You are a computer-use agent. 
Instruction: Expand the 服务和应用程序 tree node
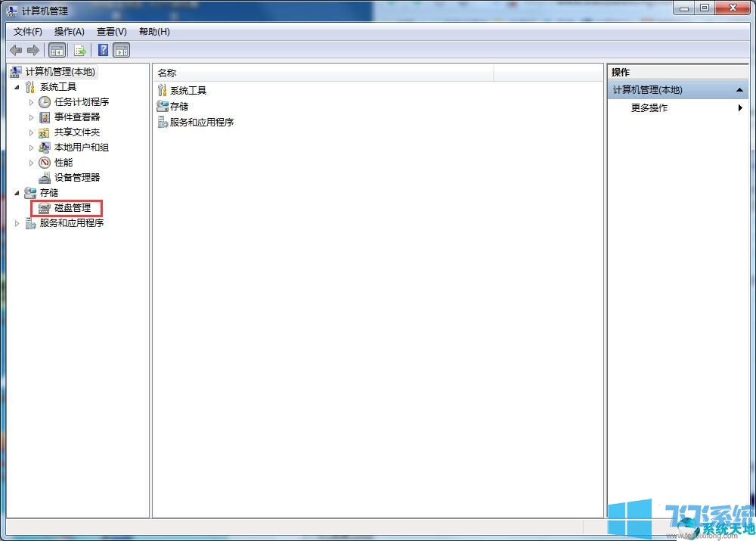click(x=17, y=222)
